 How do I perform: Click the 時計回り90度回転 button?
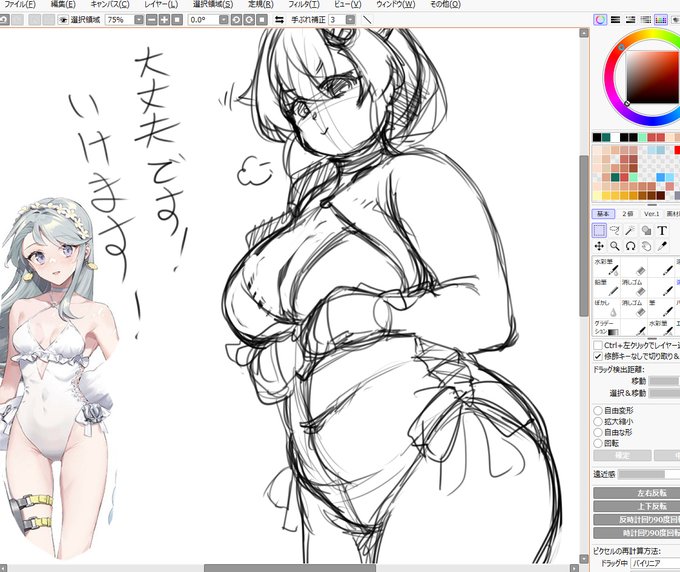coord(637,533)
